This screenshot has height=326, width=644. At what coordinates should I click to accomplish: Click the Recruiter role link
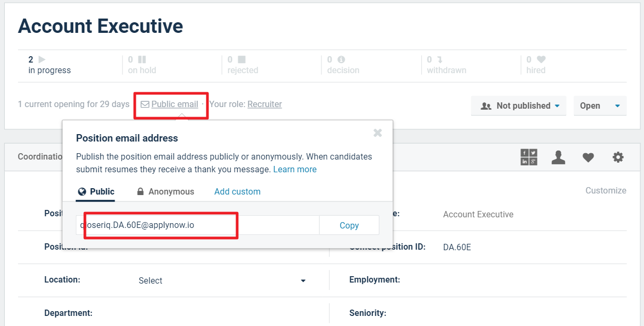(265, 104)
